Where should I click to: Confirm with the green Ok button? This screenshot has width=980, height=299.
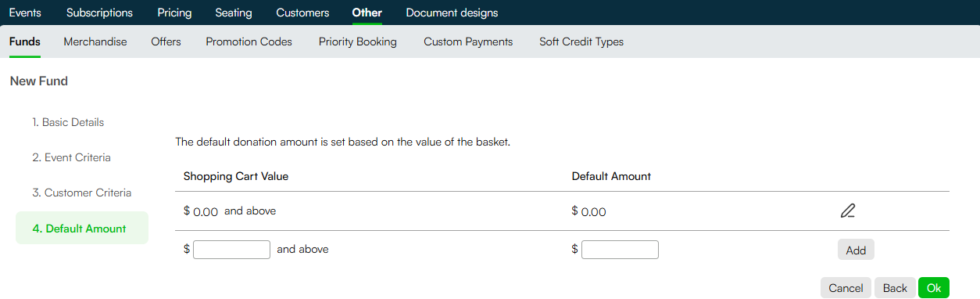(x=933, y=287)
